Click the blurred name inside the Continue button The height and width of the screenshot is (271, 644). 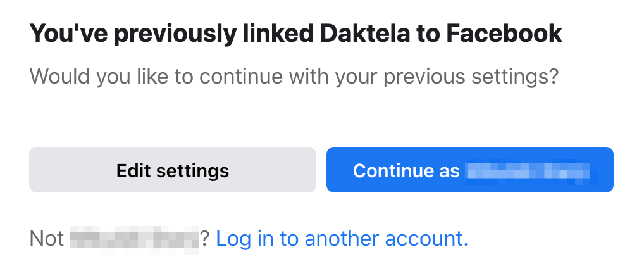coord(528,170)
